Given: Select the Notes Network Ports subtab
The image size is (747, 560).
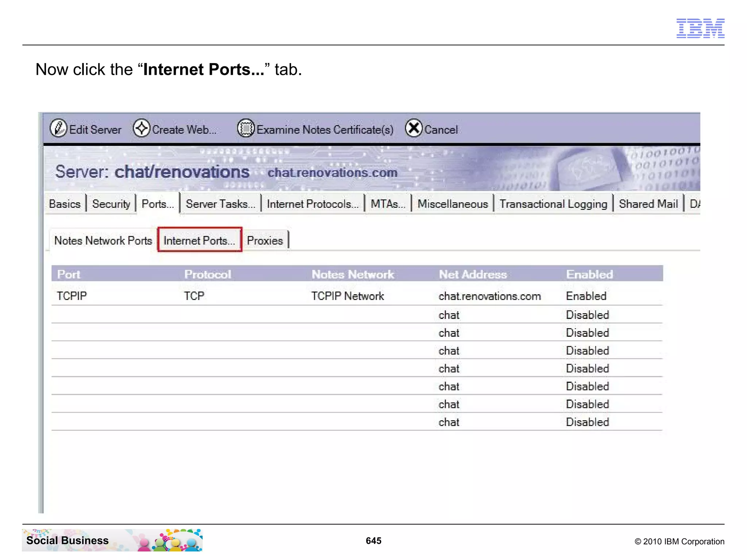Looking at the screenshot, I should point(103,241).
